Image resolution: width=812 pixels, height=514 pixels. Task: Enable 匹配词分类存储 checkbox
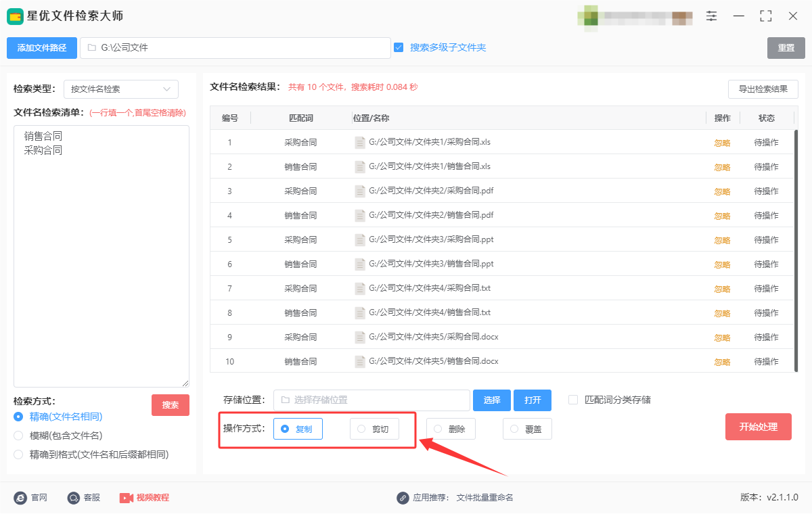click(x=573, y=400)
